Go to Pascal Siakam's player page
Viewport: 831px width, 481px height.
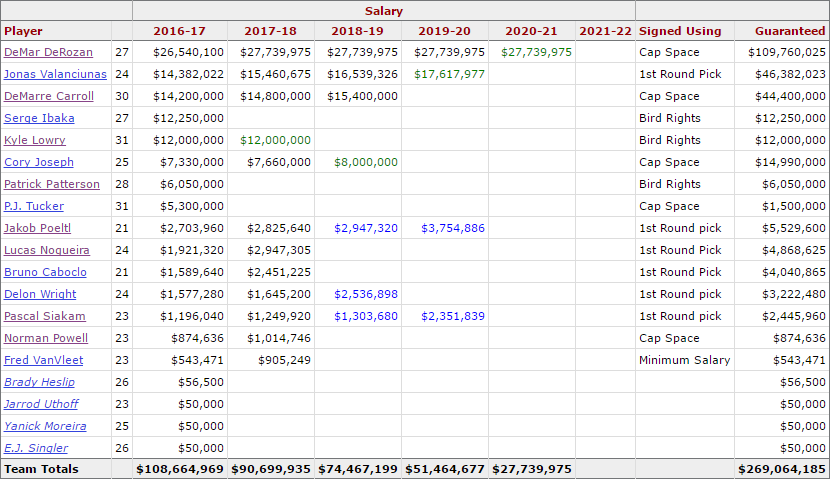click(x=44, y=316)
